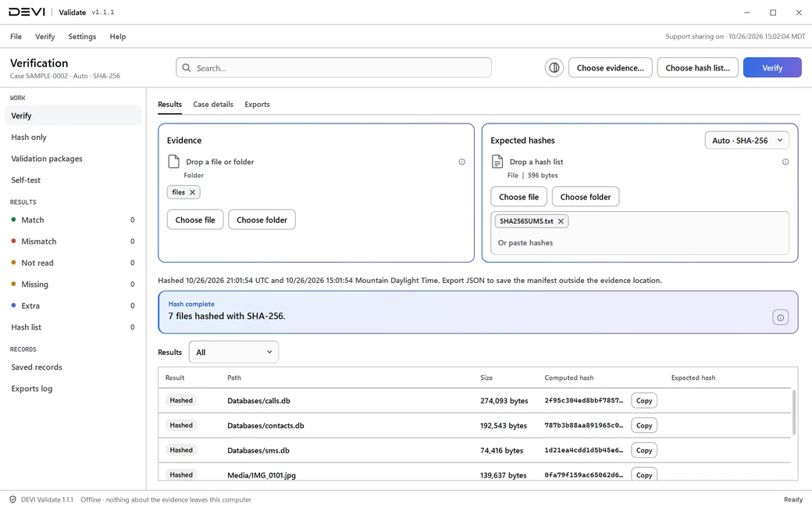Click the DEVI logo
Image resolution: width=812 pixels, height=508 pixels.
click(x=27, y=12)
